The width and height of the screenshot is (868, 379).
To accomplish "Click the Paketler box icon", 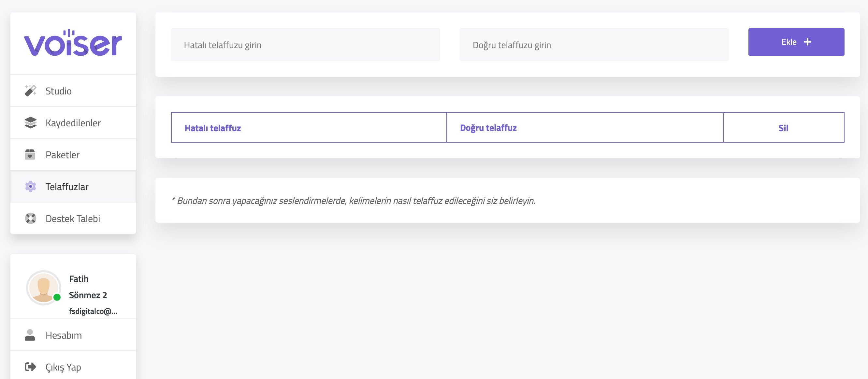I will pyautogui.click(x=30, y=154).
